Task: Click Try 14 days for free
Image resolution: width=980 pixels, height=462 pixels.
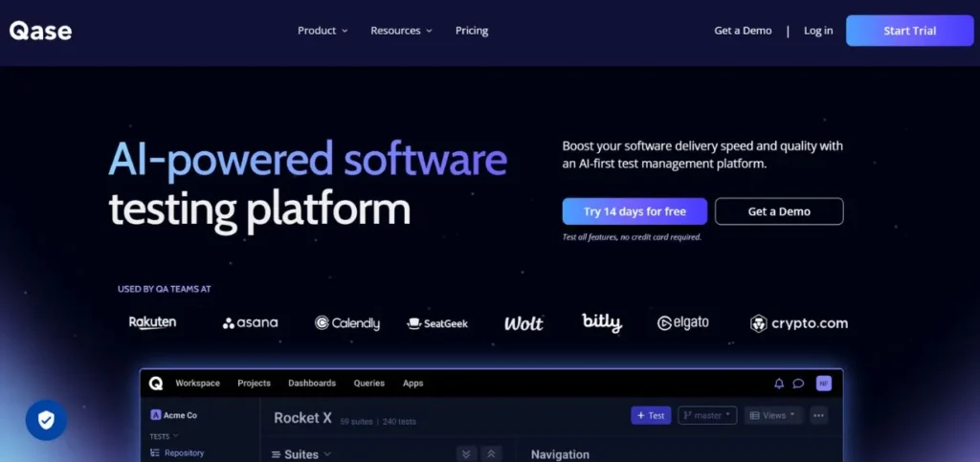Action: pyautogui.click(x=635, y=211)
